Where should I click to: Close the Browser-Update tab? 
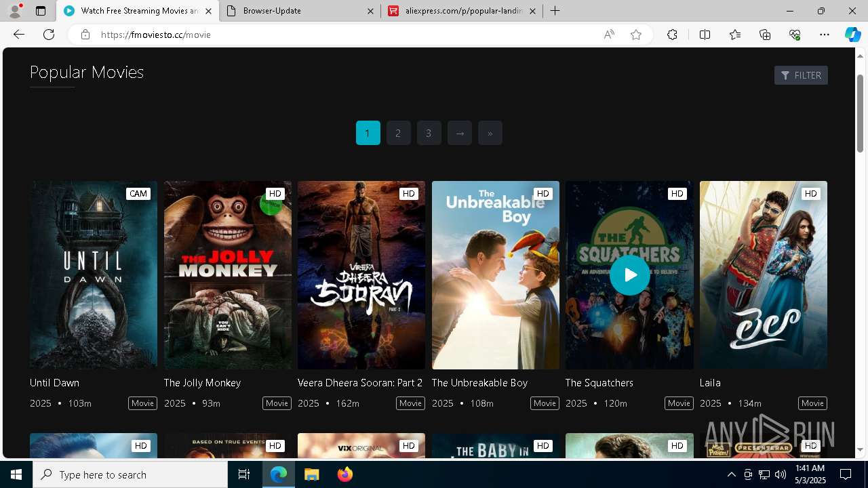coord(370,11)
